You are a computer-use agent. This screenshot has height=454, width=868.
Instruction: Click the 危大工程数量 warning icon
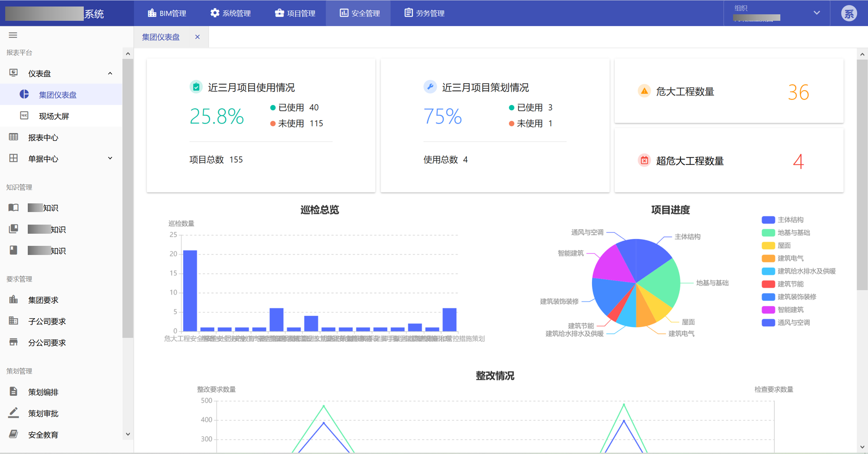click(644, 91)
